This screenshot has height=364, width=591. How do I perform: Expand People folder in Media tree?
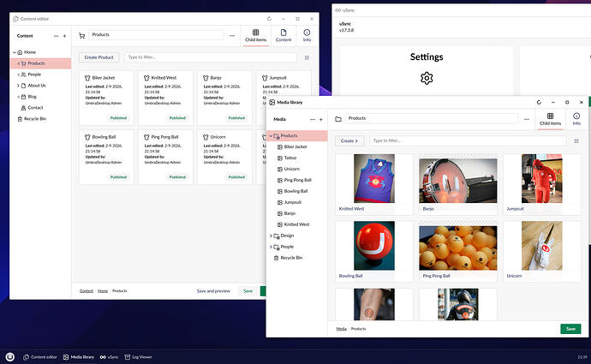(x=271, y=247)
